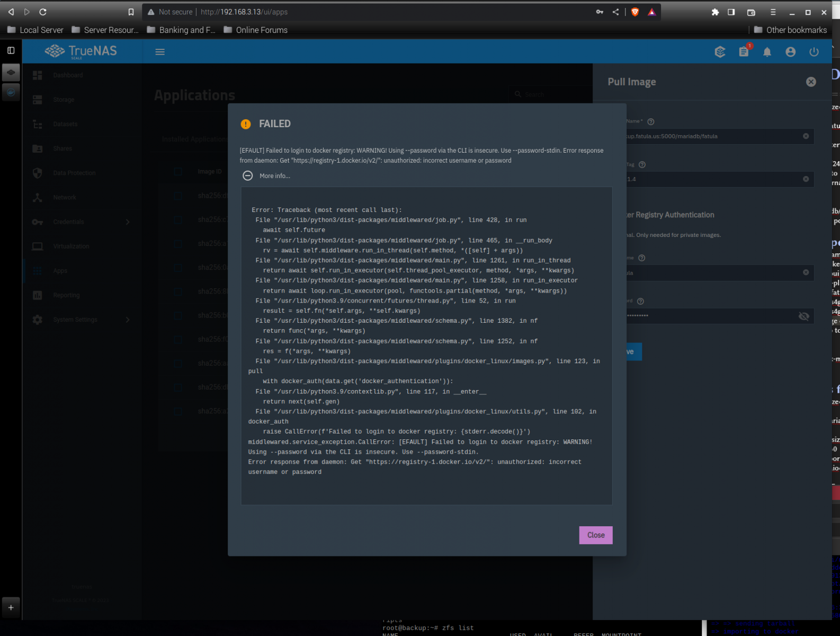Collapse the More info section
This screenshot has height=636, width=840.
click(x=248, y=176)
